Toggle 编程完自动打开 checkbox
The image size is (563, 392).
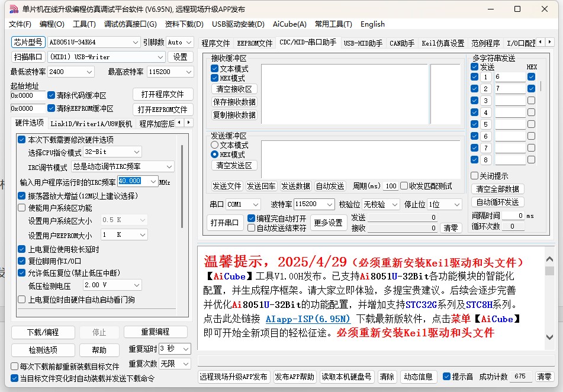tap(252, 219)
